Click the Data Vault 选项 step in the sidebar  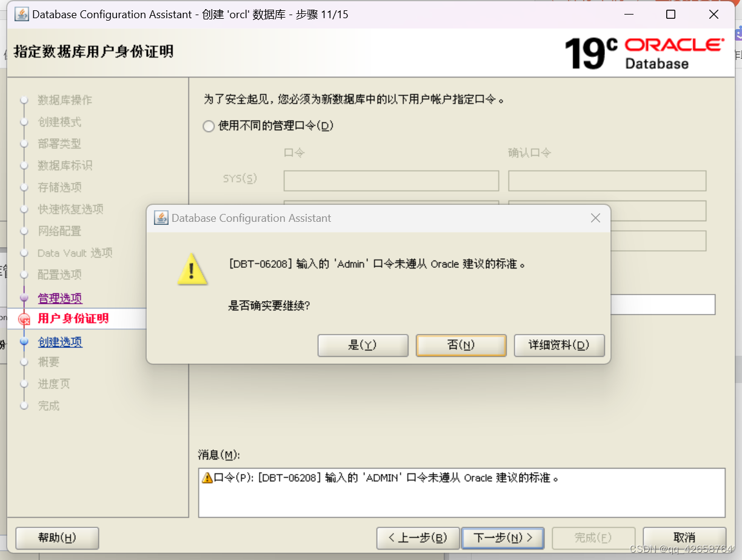[75, 253]
